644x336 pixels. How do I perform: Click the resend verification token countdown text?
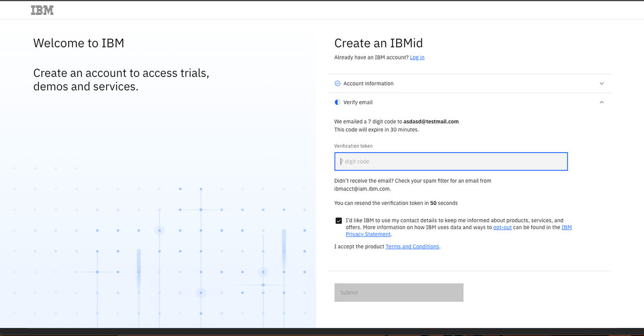(x=396, y=203)
